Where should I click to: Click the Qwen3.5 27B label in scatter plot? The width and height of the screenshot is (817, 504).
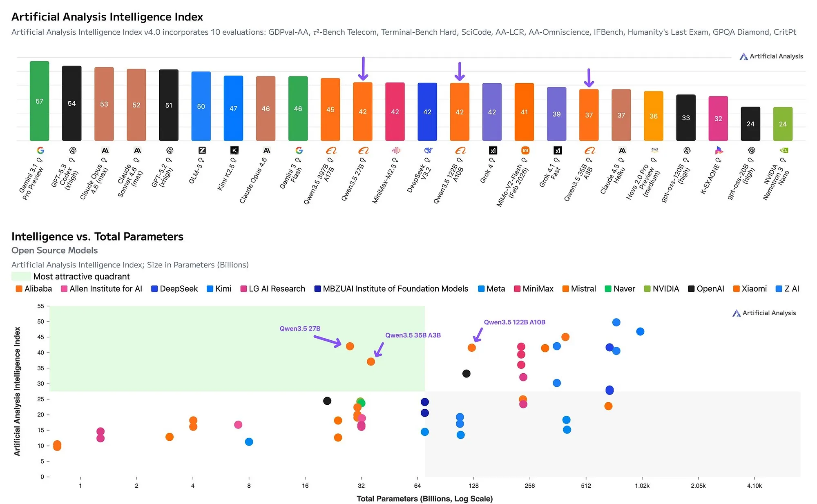[x=300, y=329]
